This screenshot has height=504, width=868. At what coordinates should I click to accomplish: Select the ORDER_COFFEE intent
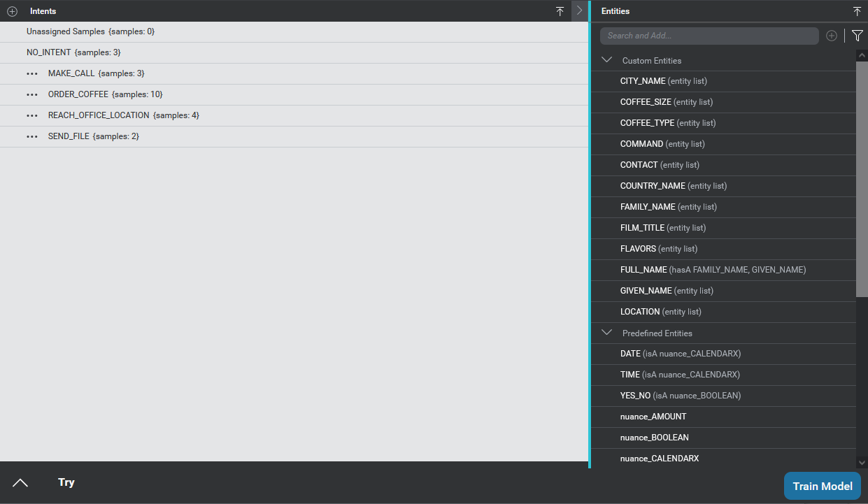click(x=78, y=94)
